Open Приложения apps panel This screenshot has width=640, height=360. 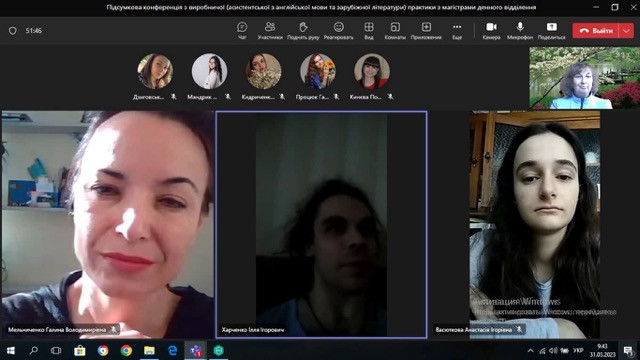coord(426,31)
